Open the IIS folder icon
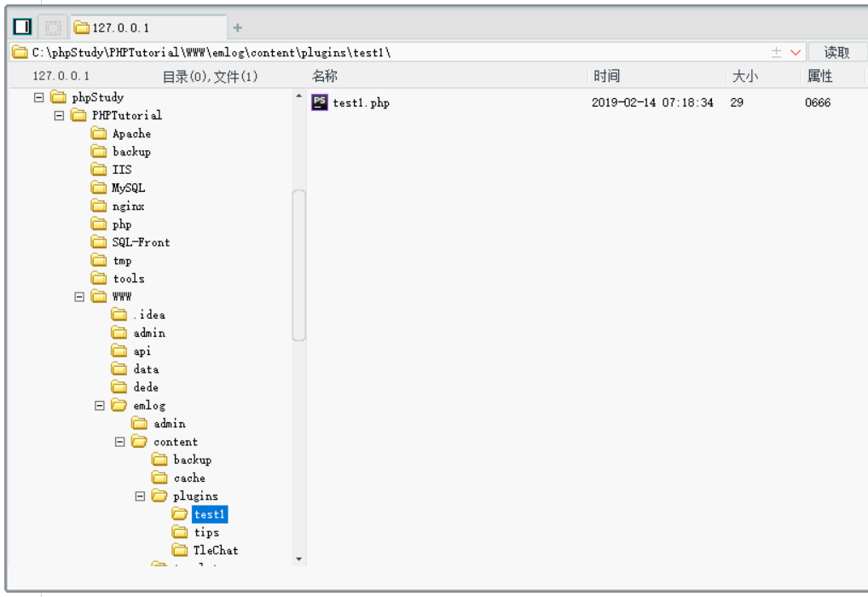The height and width of the screenshot is (597, 868). 99,169
